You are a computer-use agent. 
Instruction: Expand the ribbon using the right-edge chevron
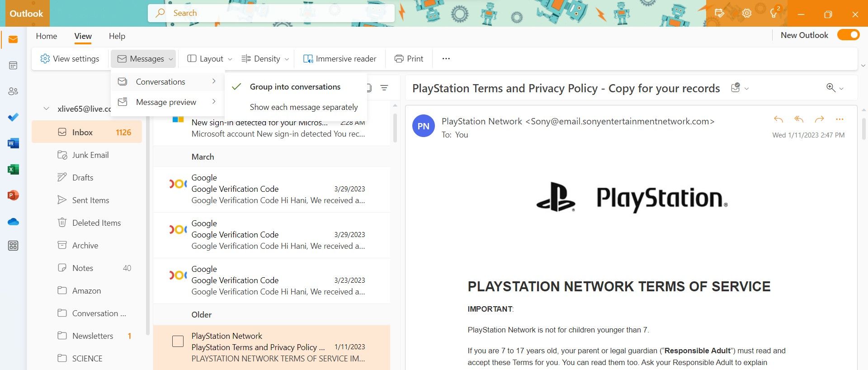click(x=863, y=66)
